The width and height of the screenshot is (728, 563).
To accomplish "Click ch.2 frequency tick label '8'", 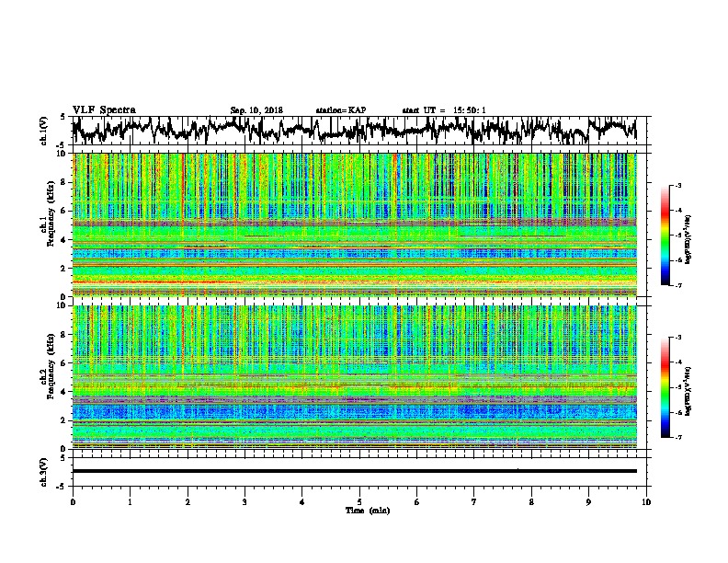I will 65,335.
